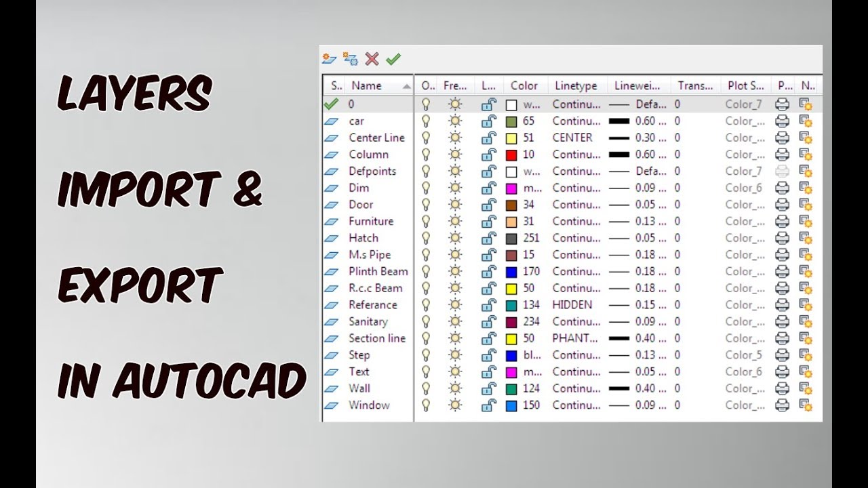
Task: Lock the Dim layer padlock
Action: (488, 188)
